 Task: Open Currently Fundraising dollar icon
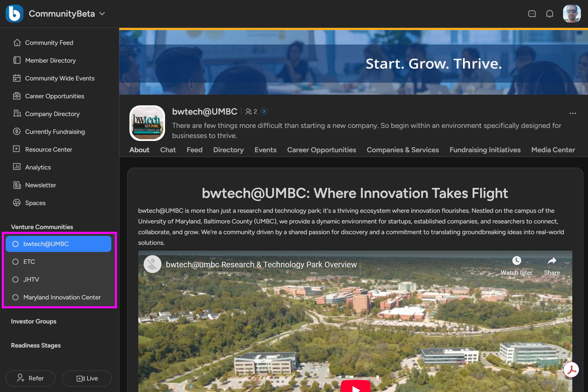click(x=17, y=131)
